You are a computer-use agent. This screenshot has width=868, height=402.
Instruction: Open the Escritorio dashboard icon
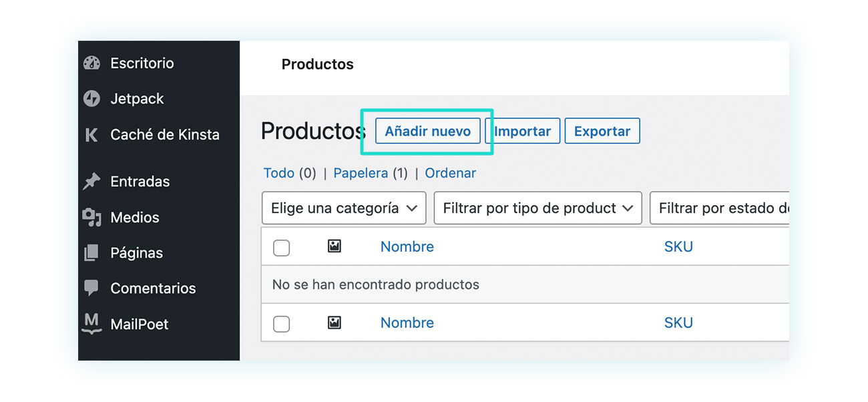point(91,63)
